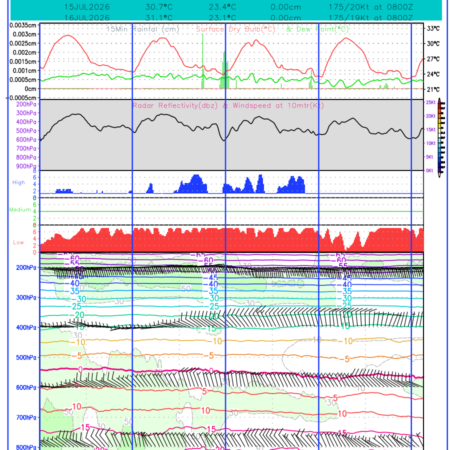This screenshot has height=450, width=450.
Task: Click the 15JUL2026 date in header row
Action: pyautogui.click(x=87, y=7)
